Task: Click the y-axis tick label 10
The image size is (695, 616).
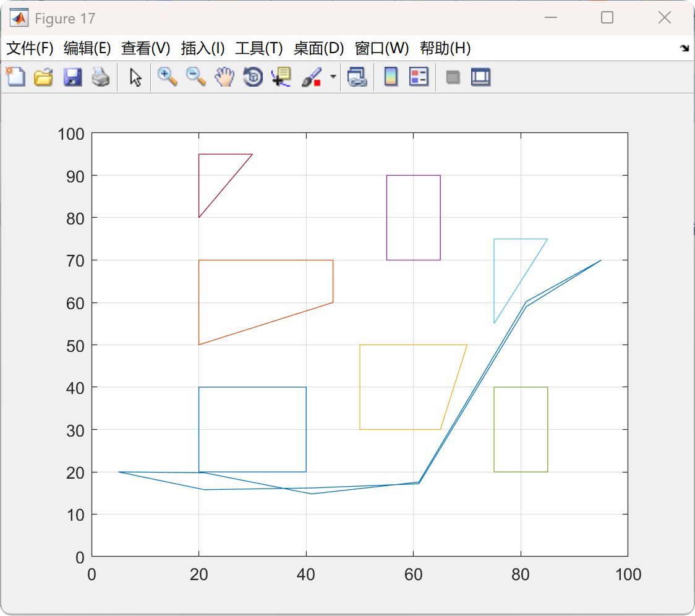Action: click(75, 515)
